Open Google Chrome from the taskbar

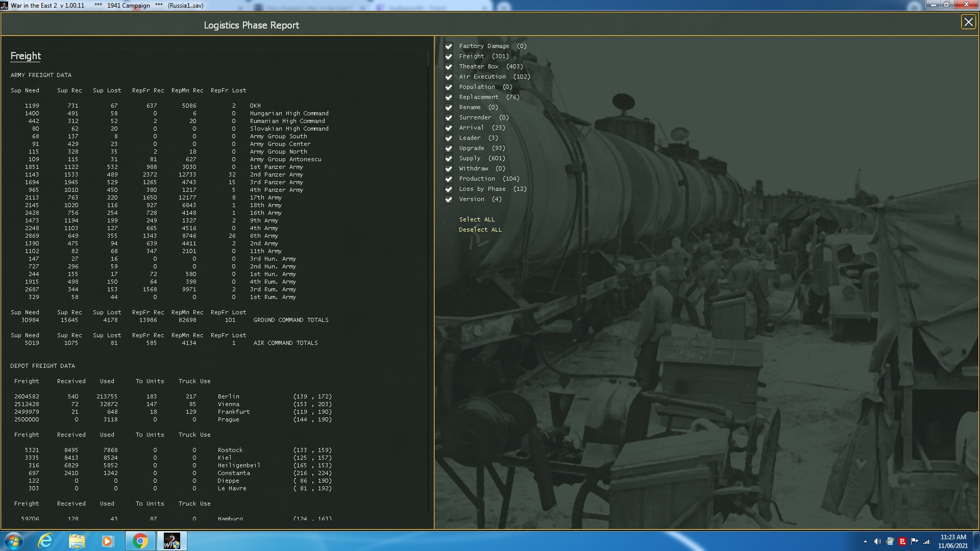pyautogui.click(x=141, y=540)
